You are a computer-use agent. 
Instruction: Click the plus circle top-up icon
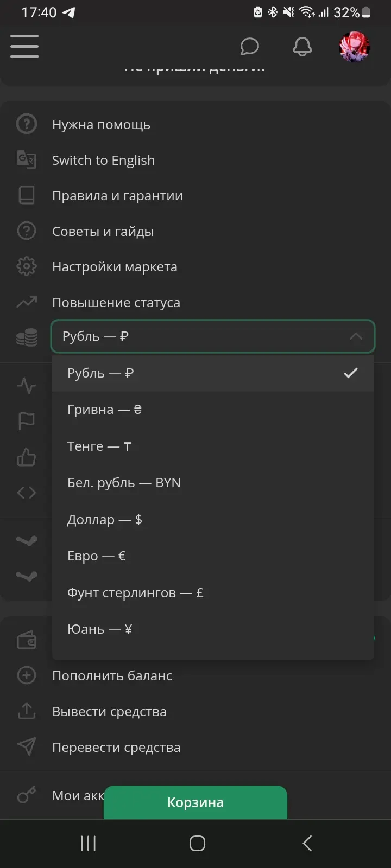(26, 675)
